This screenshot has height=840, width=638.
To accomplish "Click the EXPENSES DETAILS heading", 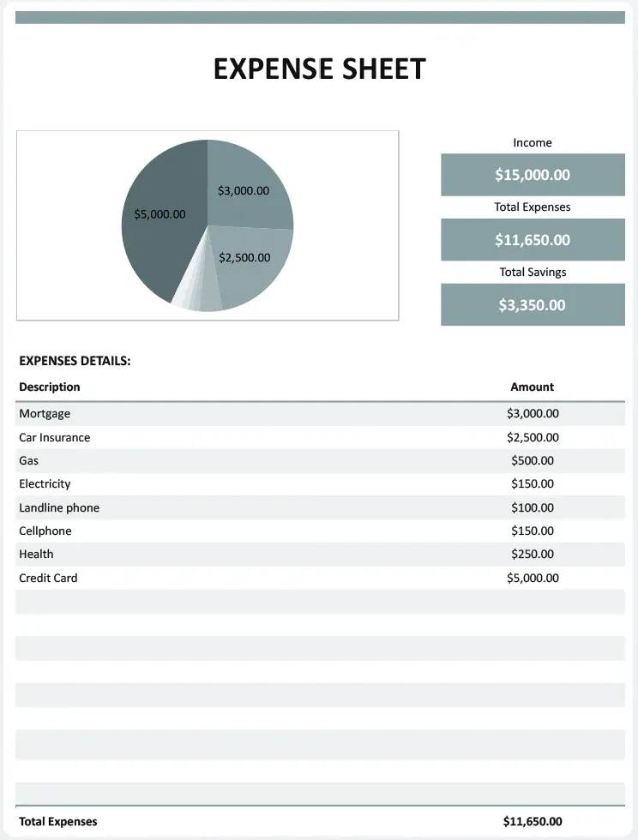I will (75, 361).
